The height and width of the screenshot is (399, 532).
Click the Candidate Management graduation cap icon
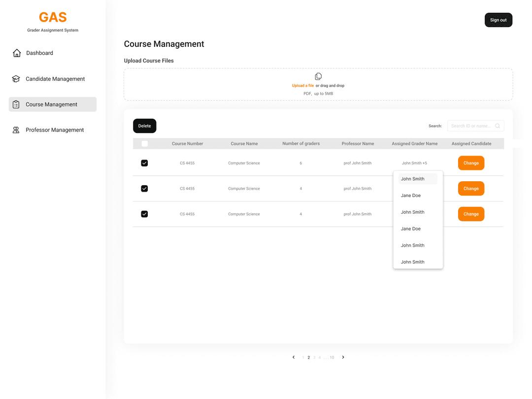click(16, 79)
